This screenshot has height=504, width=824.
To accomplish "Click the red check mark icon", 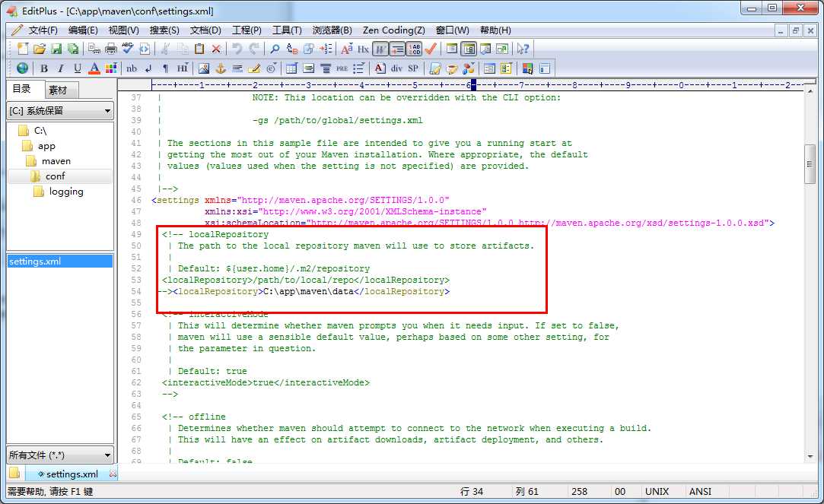I will (x=431, y=49).
